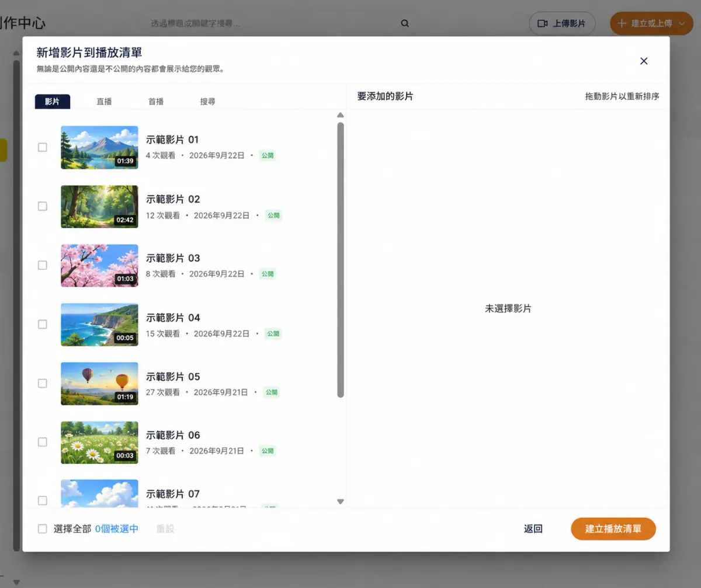Check the box for 示範影片 06
The width and height of the screenshot is (701, 588).
point(43,442)
